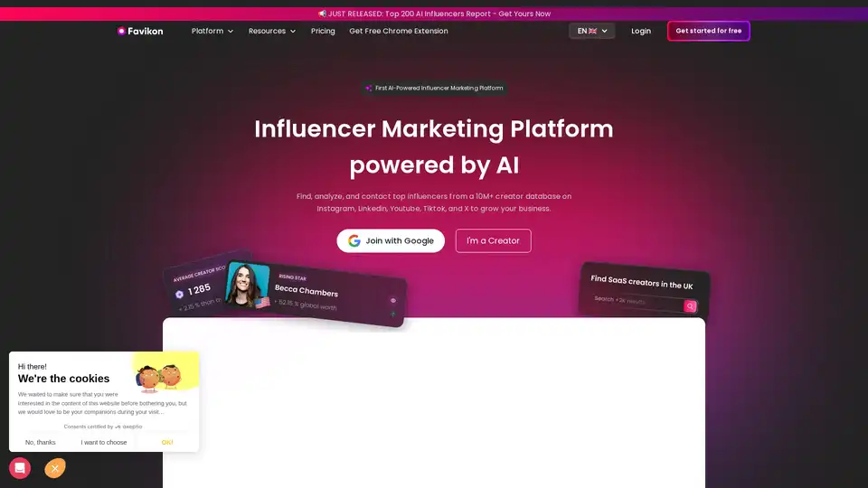Click the search field in SaaS creators card
This screenshot has height=488, width=868.
click(637, 302)
